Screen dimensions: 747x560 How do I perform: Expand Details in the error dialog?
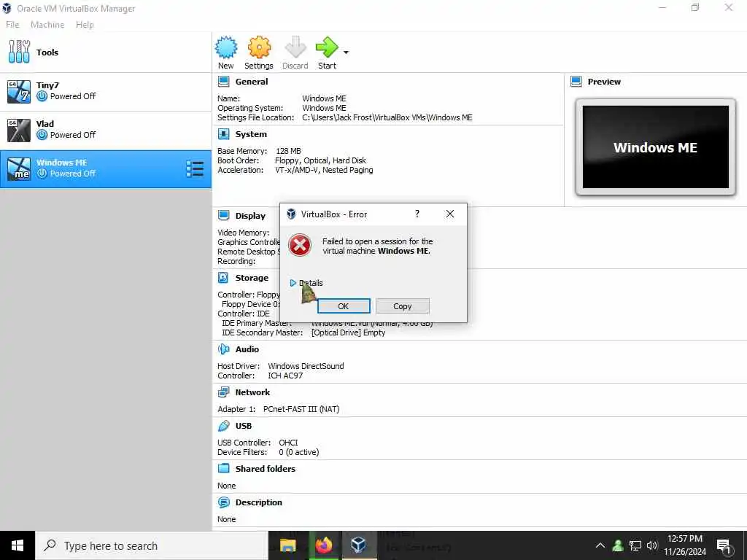306,283
